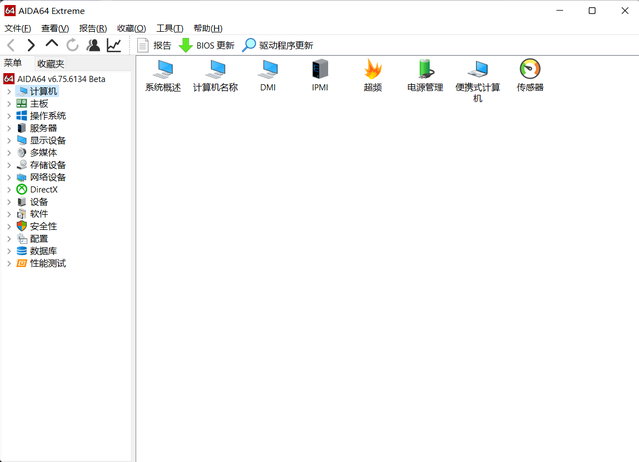The image size is (639, 462).
Task: Expand the 多媒体 tree node
Action: click(x=9, y=153)
